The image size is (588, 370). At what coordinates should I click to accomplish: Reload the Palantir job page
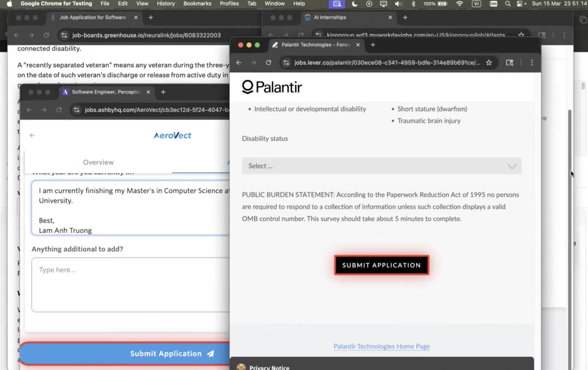[x=268, y=63]
